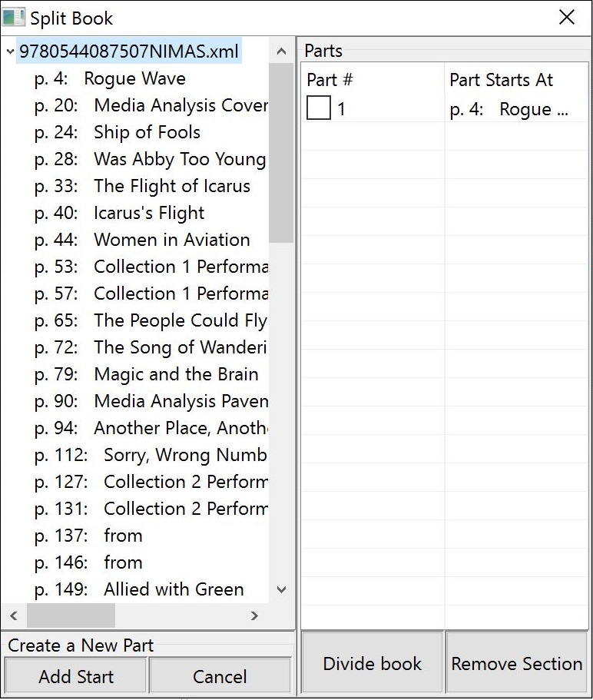Click the horizontal scrollbar thumb below tree
The width and height of the screenshot is (593, 700).
point(71,615)
